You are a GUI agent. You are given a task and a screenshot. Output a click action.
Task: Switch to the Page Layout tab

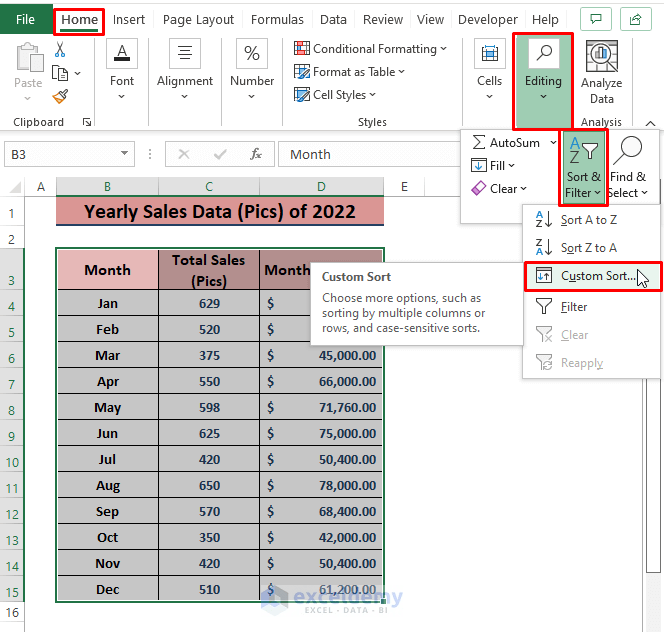click(198, 19)
